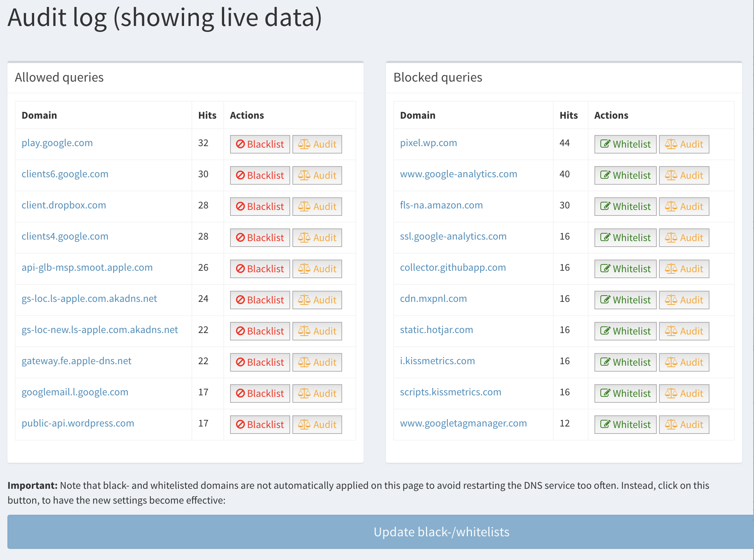Screen dimensions: 754x560
Task: Open ssl.google-analytics.com domain link
Action: [453, 236]
